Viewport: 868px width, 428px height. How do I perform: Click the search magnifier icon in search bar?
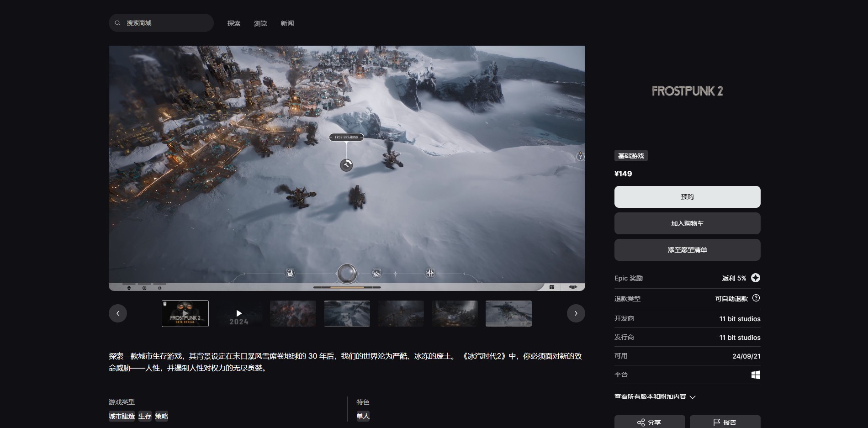(119, 22)
